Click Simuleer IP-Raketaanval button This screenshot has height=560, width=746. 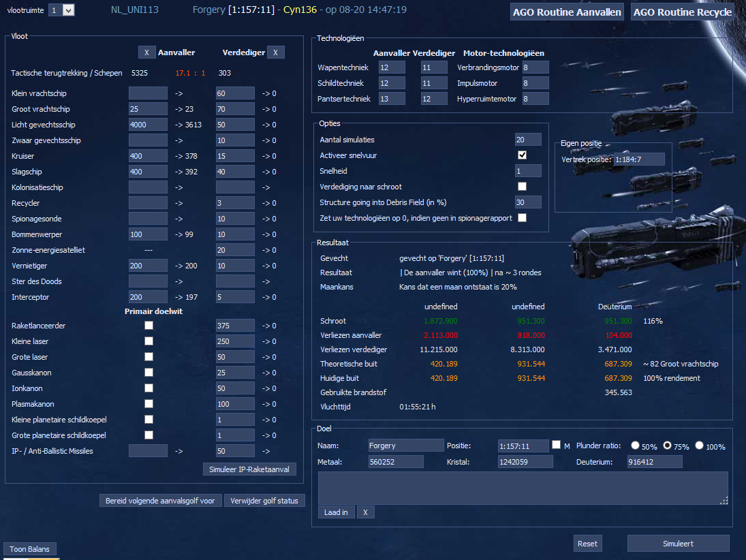click(x=249, y=469)
